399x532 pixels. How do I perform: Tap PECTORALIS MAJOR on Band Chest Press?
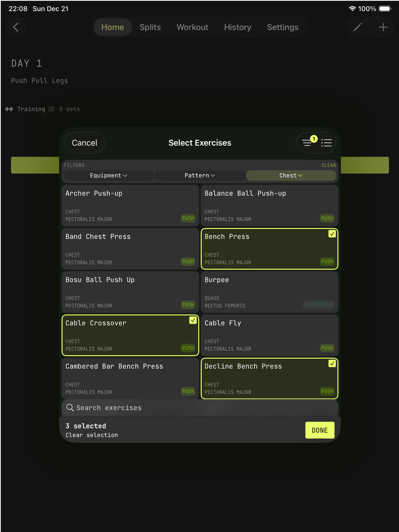(x=89, y=262)
